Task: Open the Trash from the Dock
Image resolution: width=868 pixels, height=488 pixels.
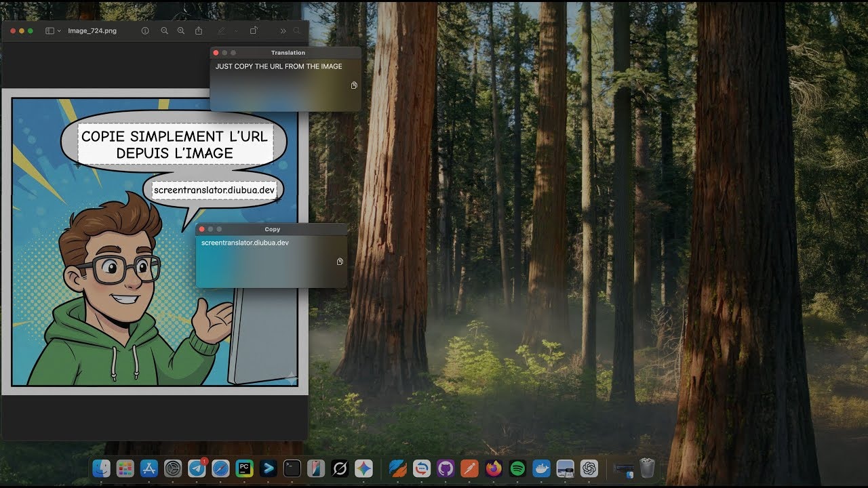Action: coord(646,468)
